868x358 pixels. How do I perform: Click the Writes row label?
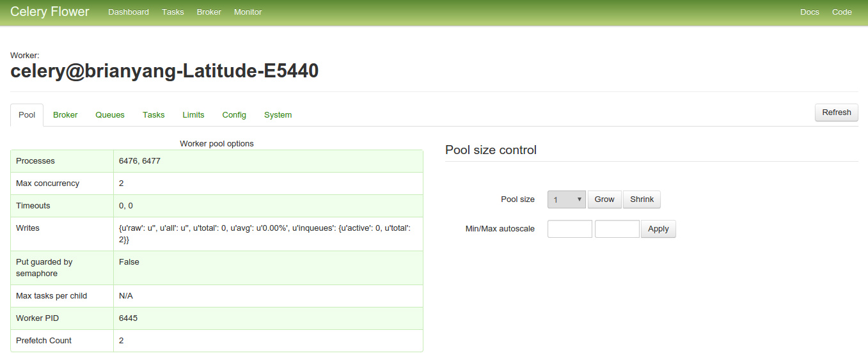click(28, 228)
